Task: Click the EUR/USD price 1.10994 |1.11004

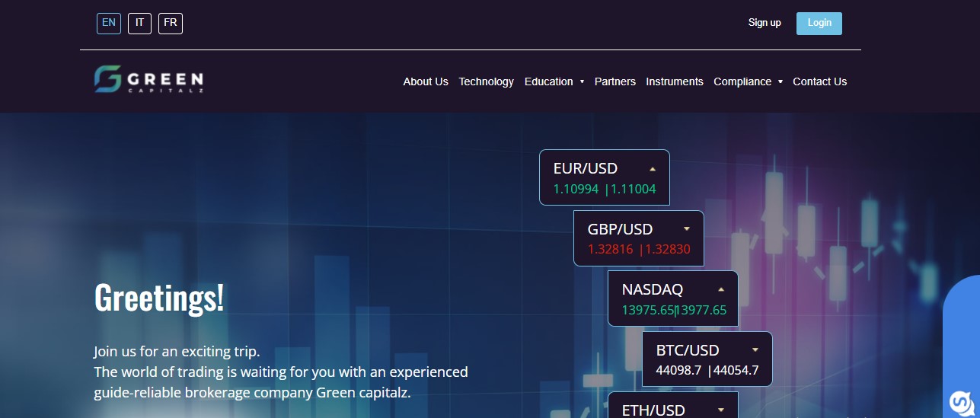Action: 605,189
